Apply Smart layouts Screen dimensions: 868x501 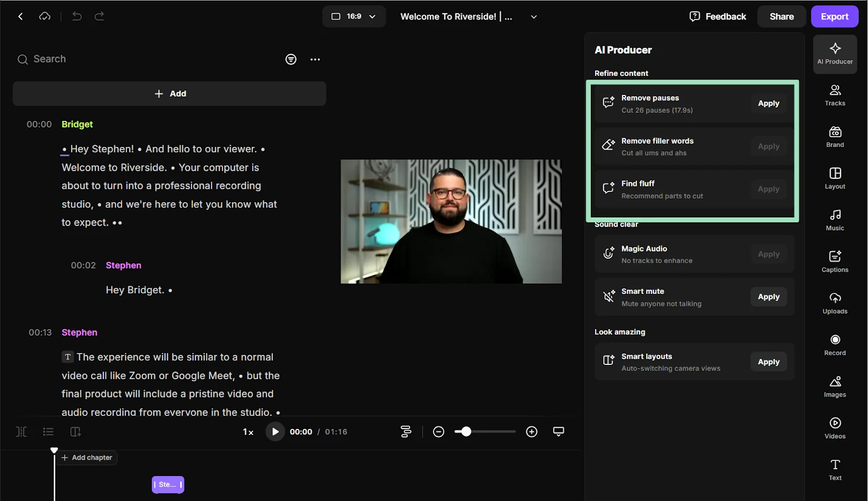point(768,362)
